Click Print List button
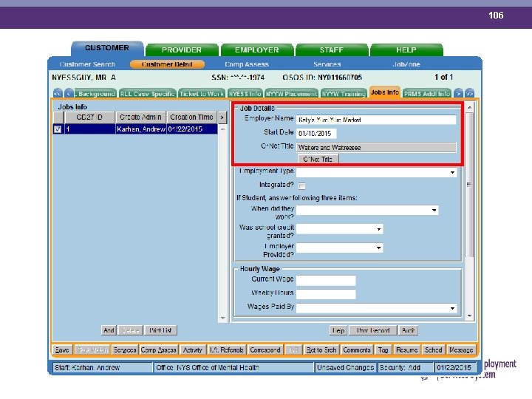This screenshot has height=399, width=532. point(161,330)
